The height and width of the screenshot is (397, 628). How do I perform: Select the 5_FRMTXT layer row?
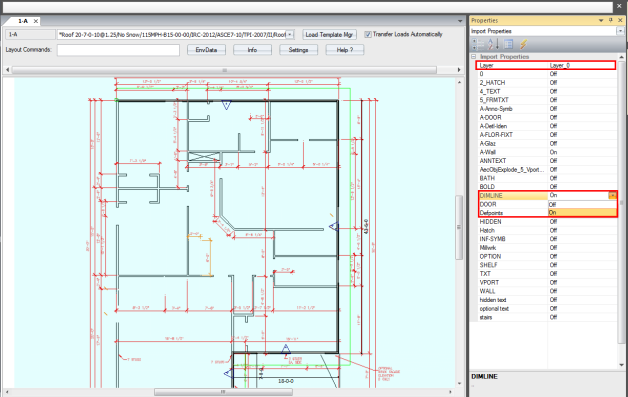pos(547,100)
